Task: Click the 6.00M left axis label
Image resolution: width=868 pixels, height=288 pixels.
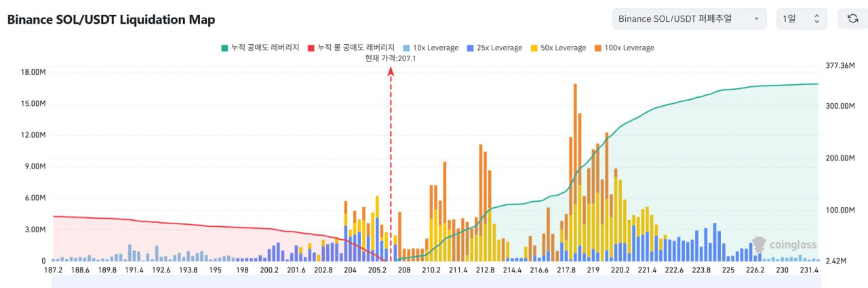Action: [x=35, y=198]
